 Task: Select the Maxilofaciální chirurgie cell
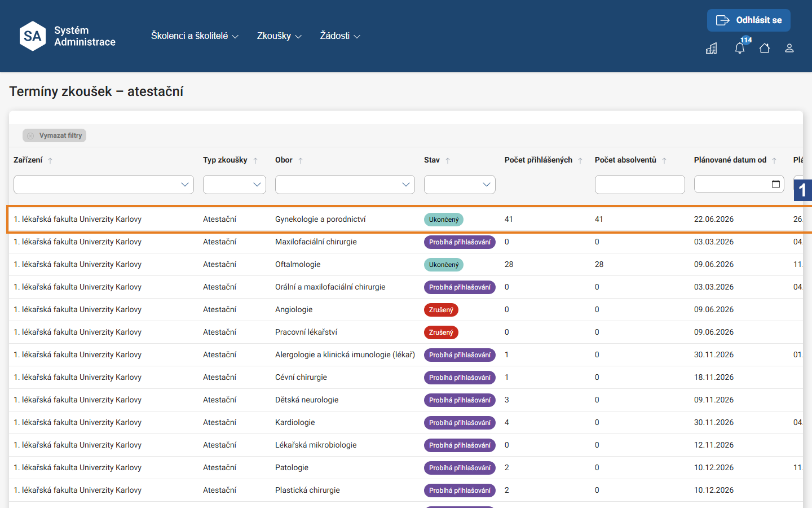[316, 242]
